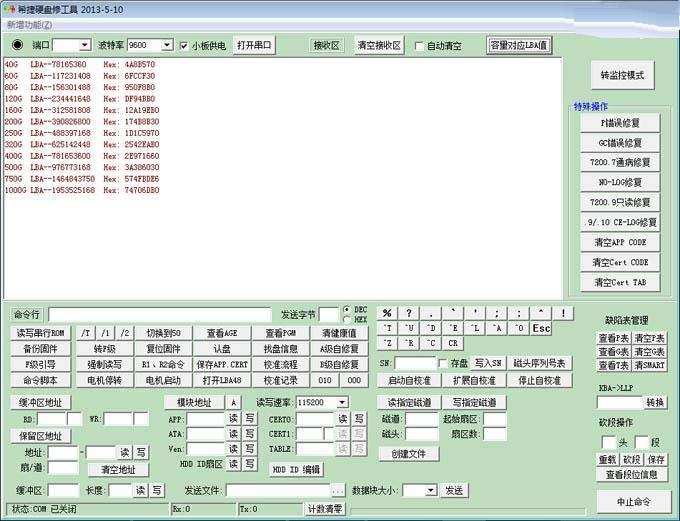Open the 读写速率 115200 dropdown
This screenshot has width=680, height=521.
tap(342, 403)
